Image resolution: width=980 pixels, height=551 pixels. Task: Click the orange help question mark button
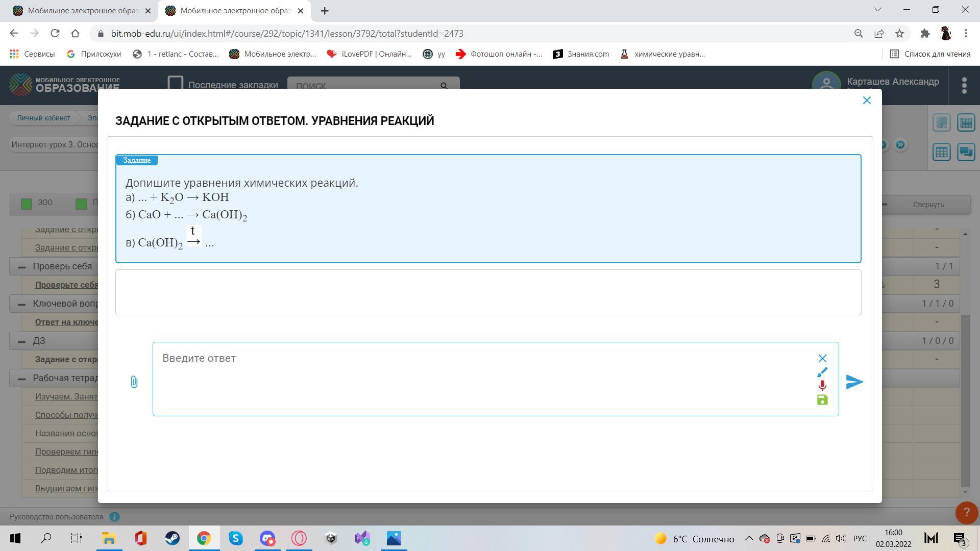966,512
